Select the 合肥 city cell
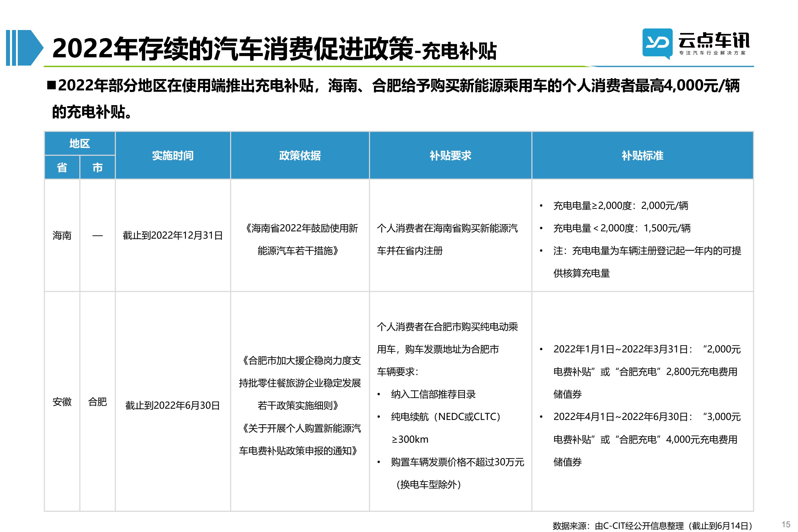Viewport: 798px width, 532px height. 98,402
